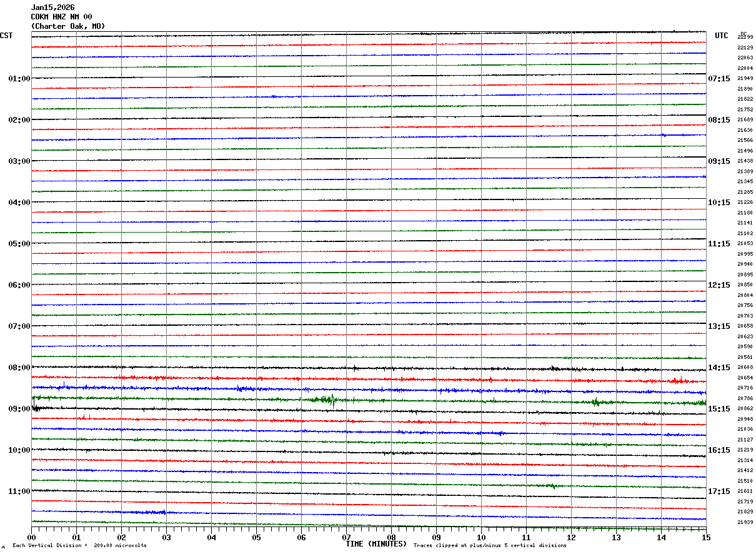Click the 07:15 UTC time label

[x=719, y=79]
